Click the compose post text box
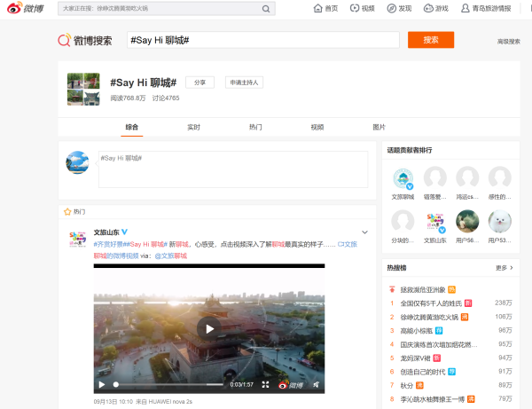This screenshot has height=409, width=532. pos(233,169)
